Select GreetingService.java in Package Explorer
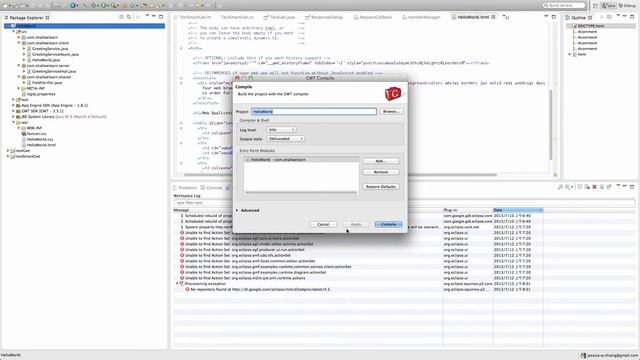This screenshot has height=360, width=640. [50, 49]
